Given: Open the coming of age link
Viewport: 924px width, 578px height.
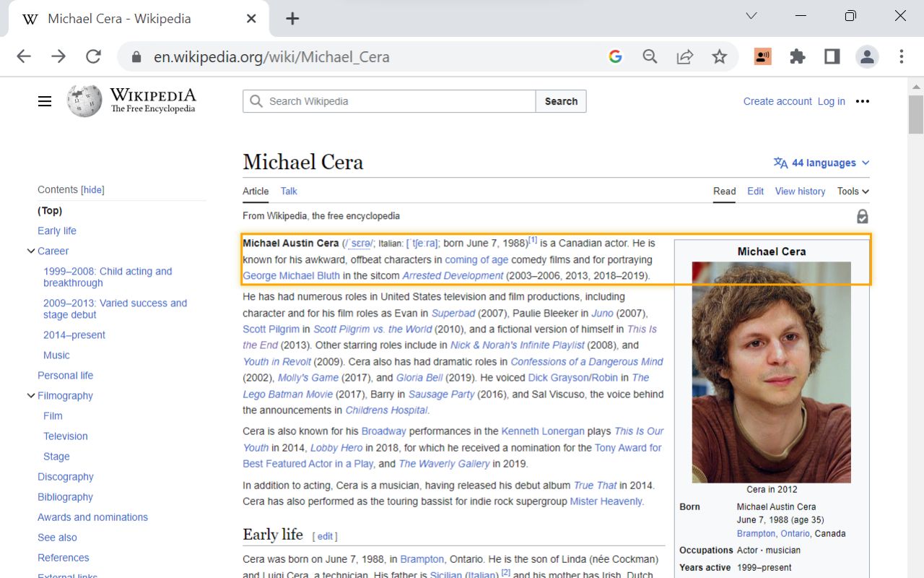Looking at the screenshot, I should pos(476,260).
